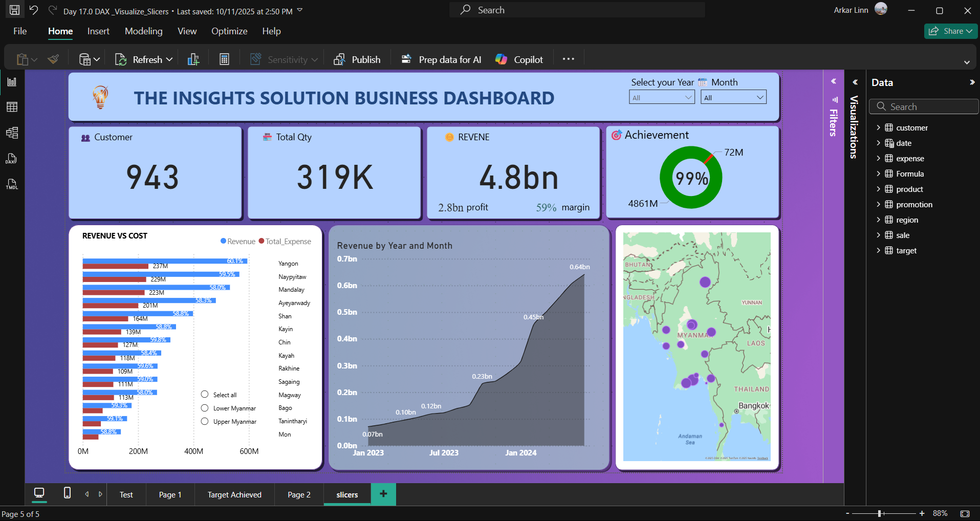Expand the customer table in Data pane
980x521 pixels.
[878, 128]
